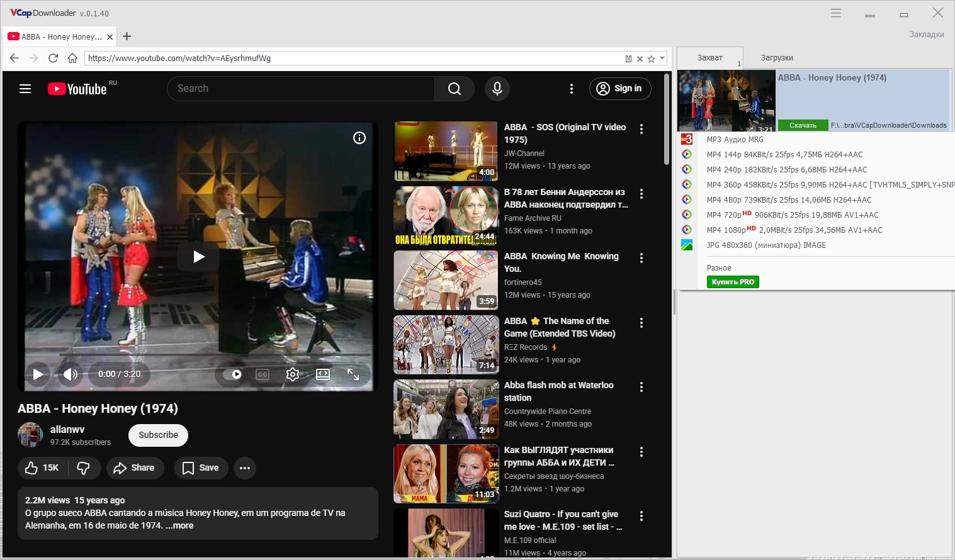Screen dimensions: 955x560
Task: Open the YouTube settings three-dot menu
Action: 572,89
